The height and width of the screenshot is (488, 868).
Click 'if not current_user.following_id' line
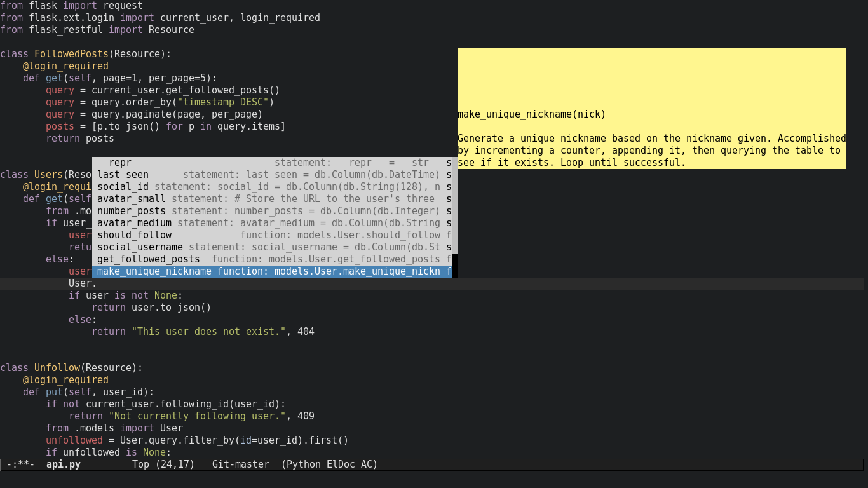tap(166, 404)
